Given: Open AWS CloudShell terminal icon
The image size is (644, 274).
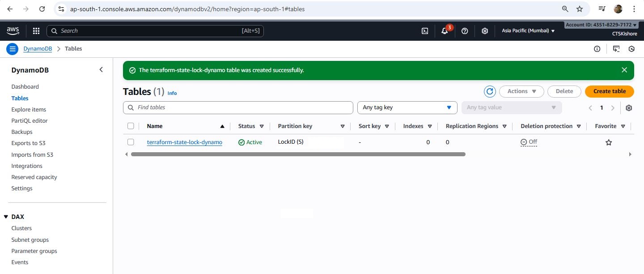Looking at the screenshot, I should tap(425, 31).
